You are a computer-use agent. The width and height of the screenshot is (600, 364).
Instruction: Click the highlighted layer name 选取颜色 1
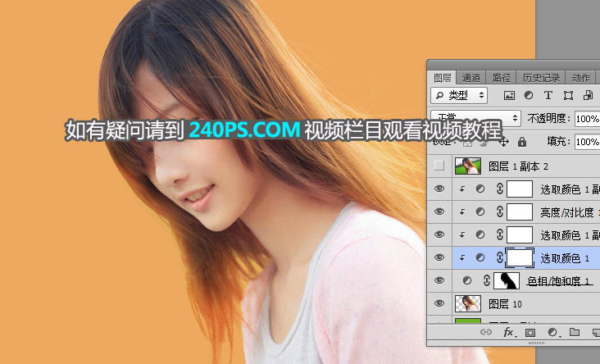[565, 258]
